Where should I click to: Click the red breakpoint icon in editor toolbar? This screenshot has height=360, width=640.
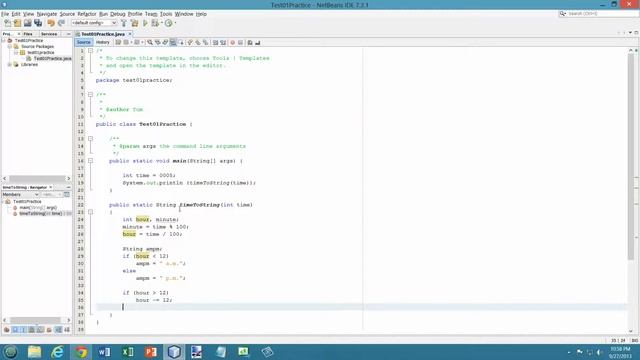233,42
